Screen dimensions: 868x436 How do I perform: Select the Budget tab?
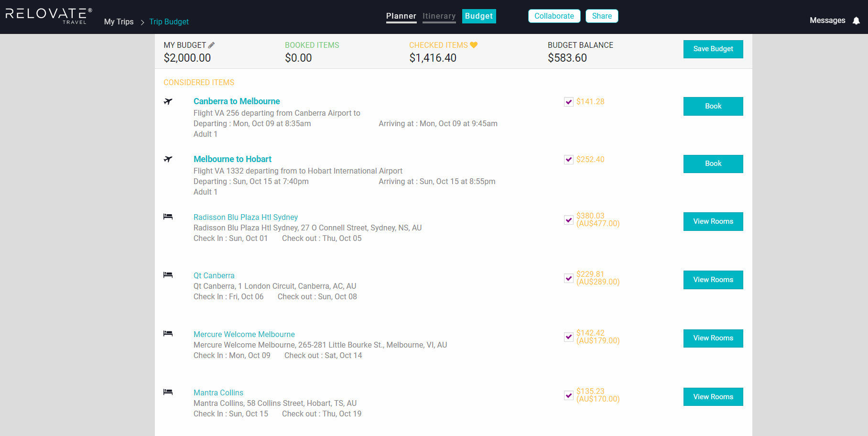tap(479, 16)
